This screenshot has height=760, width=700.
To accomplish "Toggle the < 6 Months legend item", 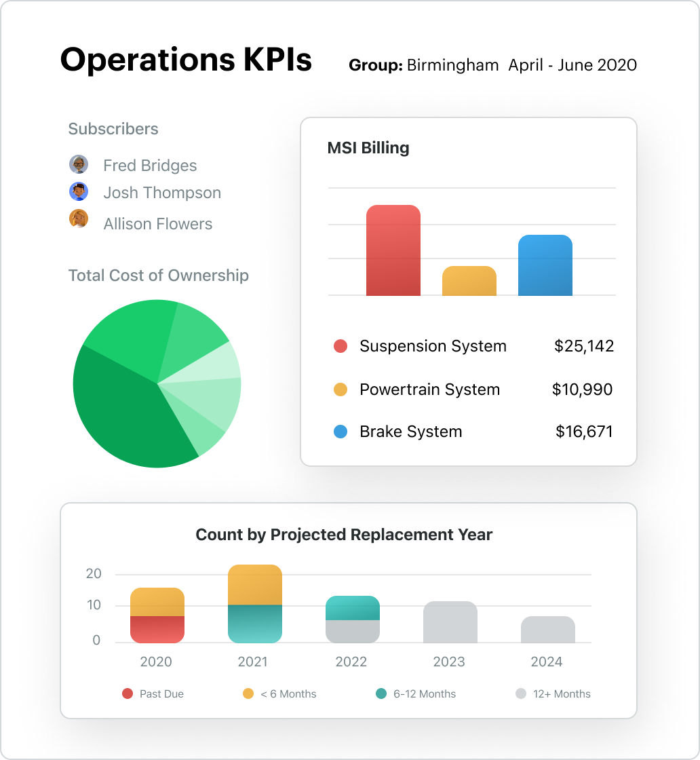I will tap(279, 693).
